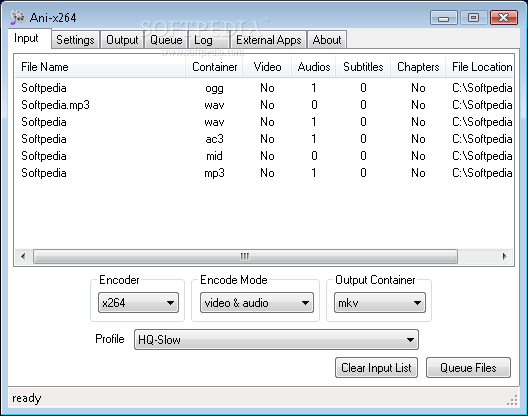Screen dimensions: 528x416
Task: Open the Output tab
Action: [x=122, y=40]
